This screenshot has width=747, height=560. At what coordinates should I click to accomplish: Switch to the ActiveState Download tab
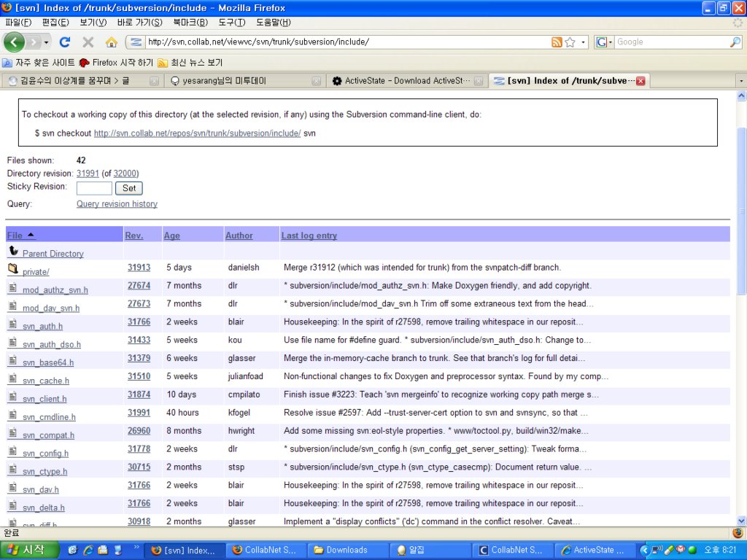coord(408,81)
